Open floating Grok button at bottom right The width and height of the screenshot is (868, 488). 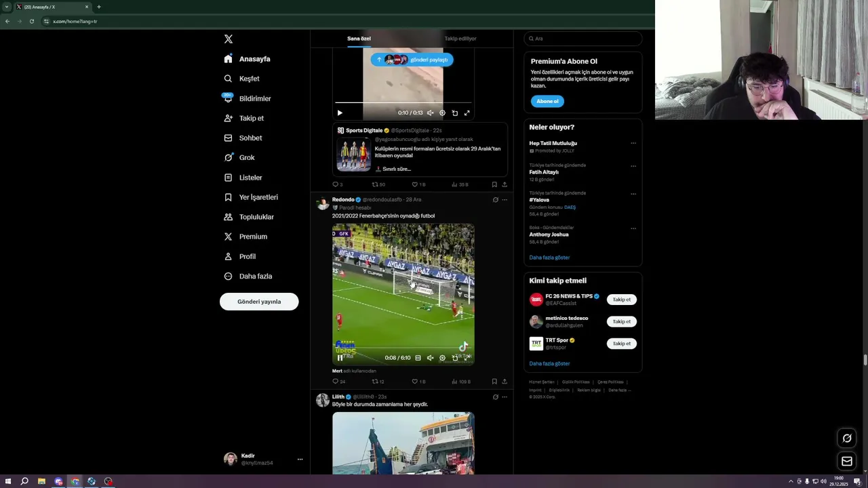tap(847, 439)
